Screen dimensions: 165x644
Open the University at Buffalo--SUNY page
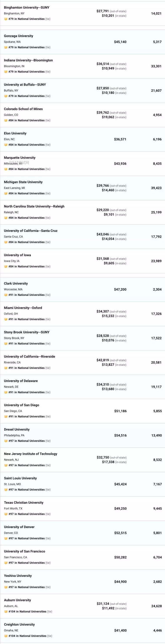(25, 85)
